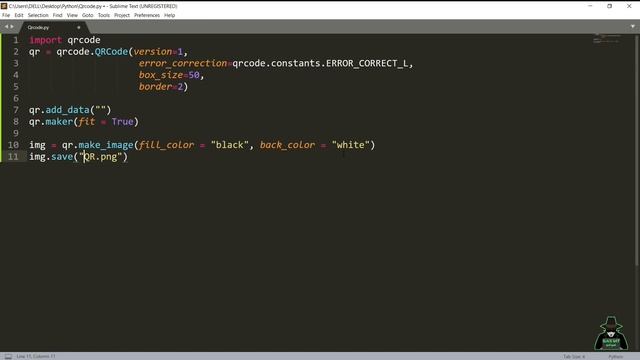Viewport: 640px width, 360px height.
Task: Click the box_size parameter on line 4
Action: click(x=161, y=75)
